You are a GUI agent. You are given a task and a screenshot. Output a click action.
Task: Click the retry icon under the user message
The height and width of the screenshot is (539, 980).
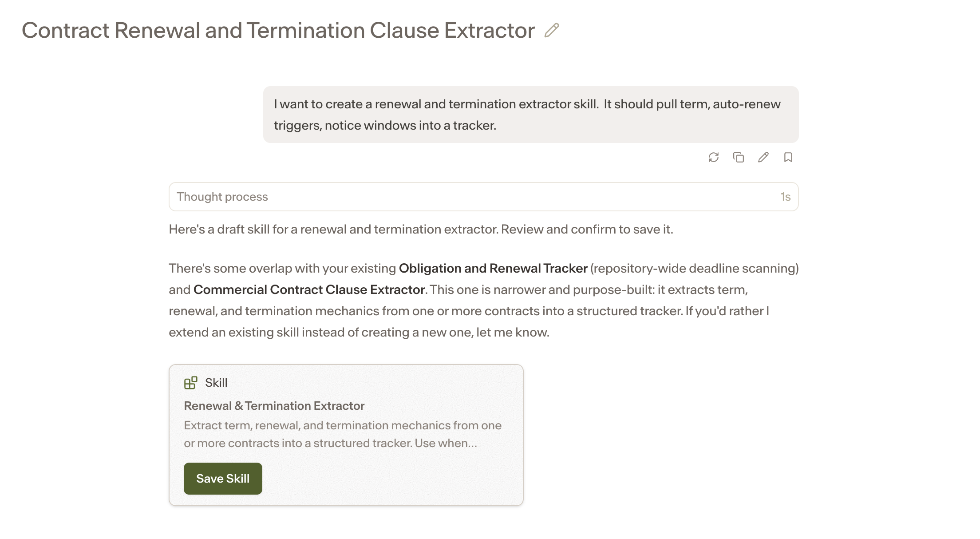click(x=714, y=157)
